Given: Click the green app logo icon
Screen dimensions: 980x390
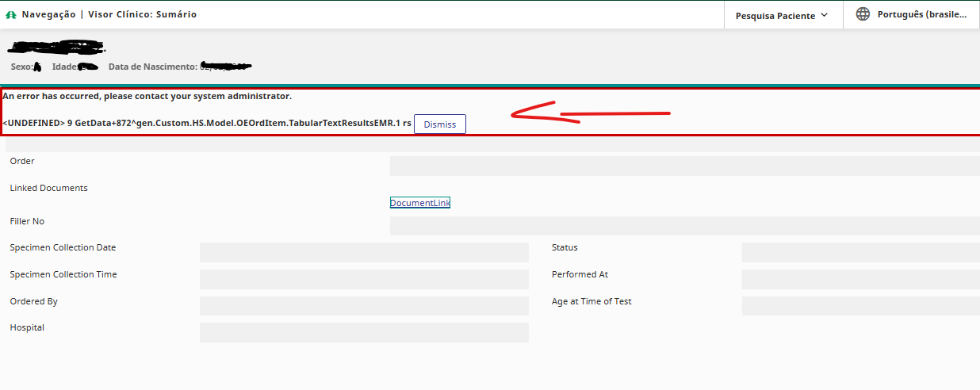Looking at the screenshot, I should point(11,15).
